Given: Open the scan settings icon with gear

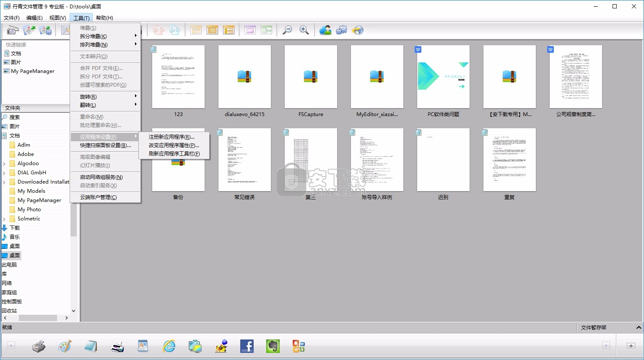Looking at the screenshot, I should coord(45,30).
